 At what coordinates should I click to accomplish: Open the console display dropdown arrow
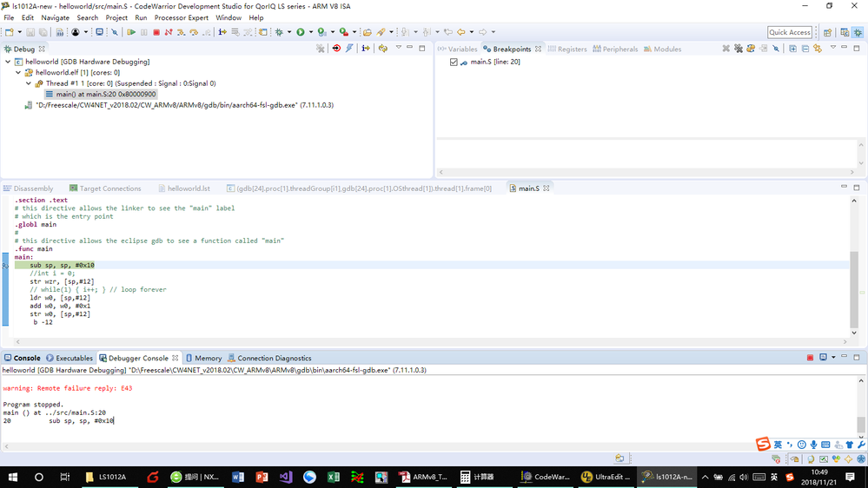833,358
